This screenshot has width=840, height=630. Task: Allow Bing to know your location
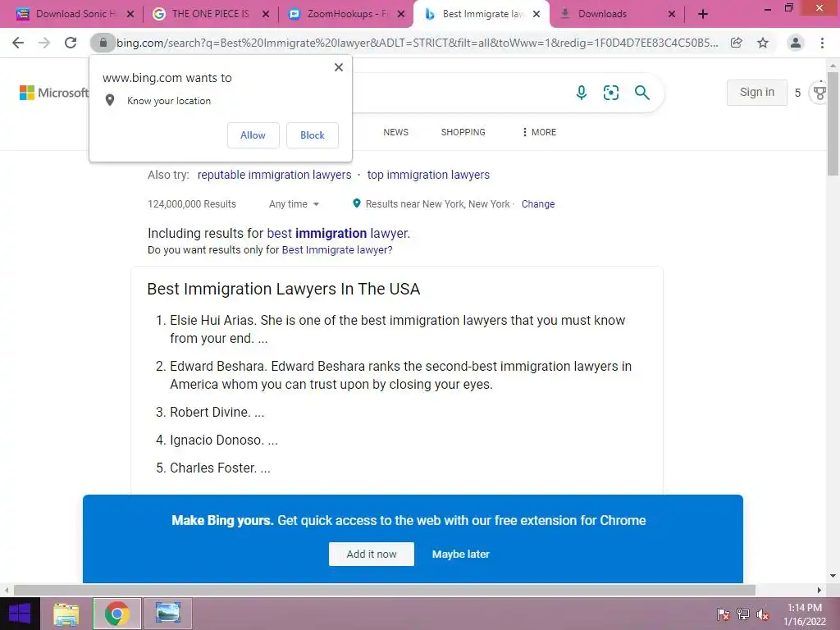253,135
